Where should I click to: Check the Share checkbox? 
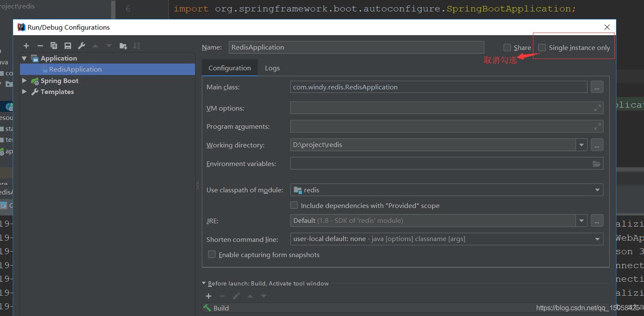(x=507, y=47)
